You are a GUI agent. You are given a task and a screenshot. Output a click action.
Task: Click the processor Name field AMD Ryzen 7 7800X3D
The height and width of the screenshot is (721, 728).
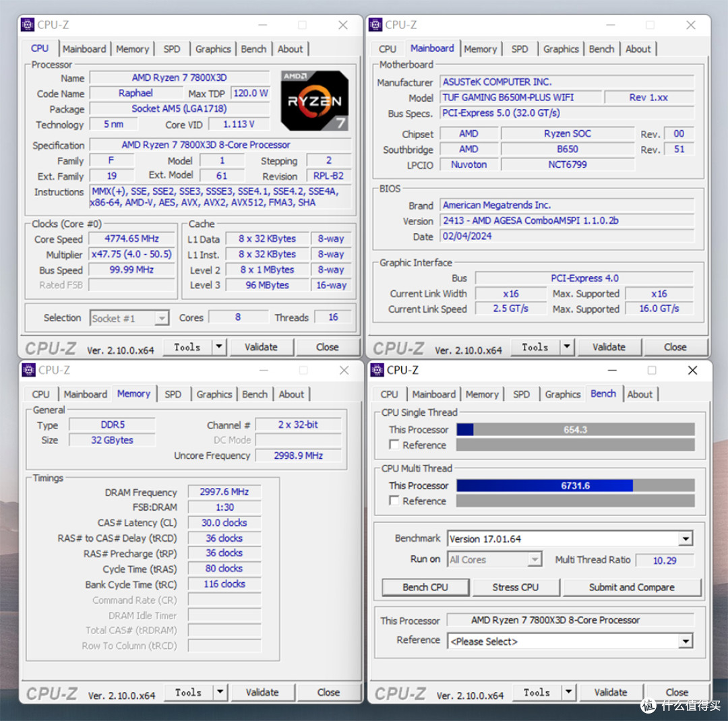pos(179,77)
